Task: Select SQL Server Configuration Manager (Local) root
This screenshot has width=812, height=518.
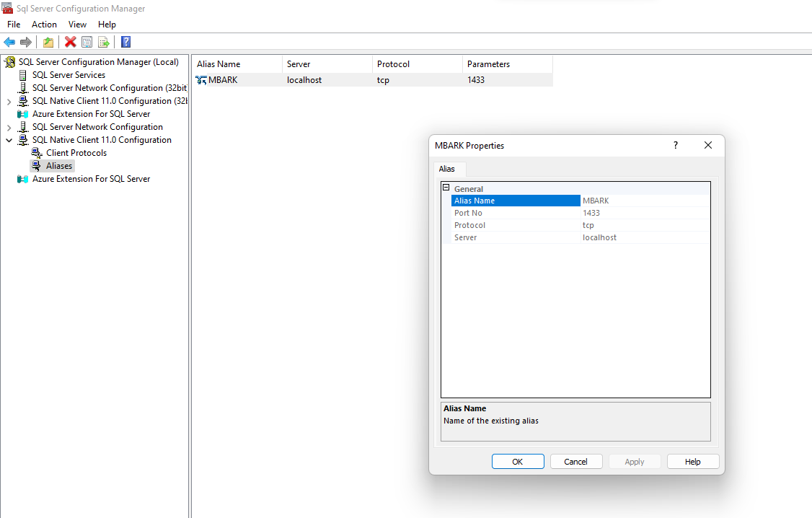Action: (x=98, y=62)
